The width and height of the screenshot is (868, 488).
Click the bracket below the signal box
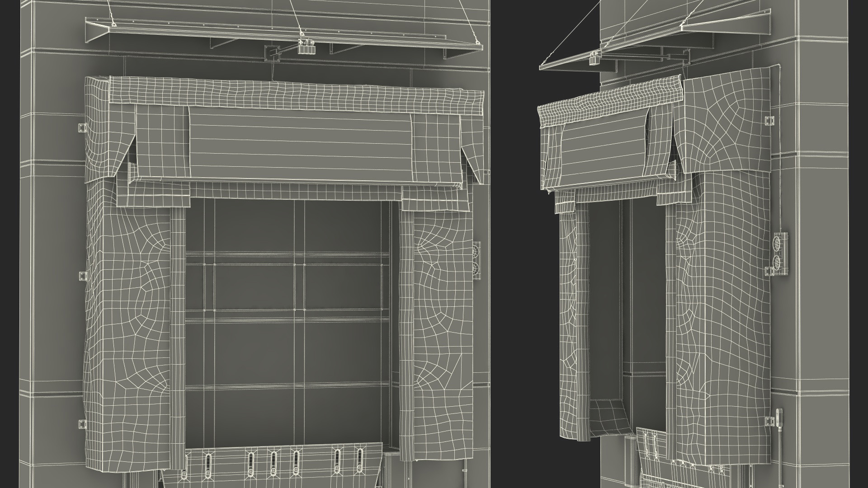coord(769,271)
